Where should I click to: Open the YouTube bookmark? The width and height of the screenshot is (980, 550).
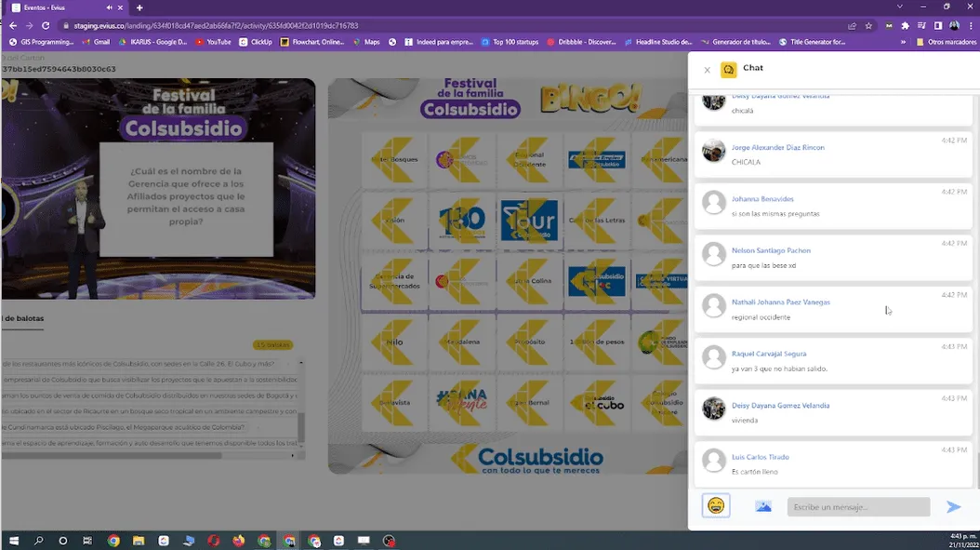[213, 42]
